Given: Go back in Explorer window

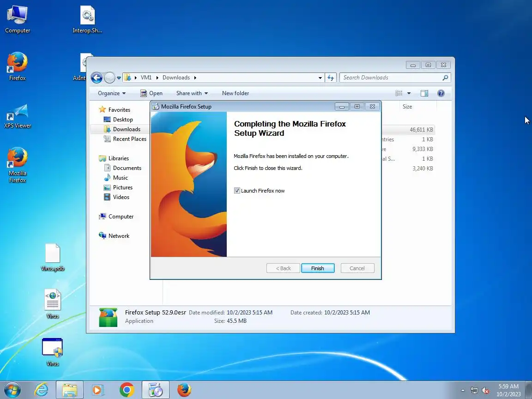Looking at the screenshot, I should (x=97, y=78).
